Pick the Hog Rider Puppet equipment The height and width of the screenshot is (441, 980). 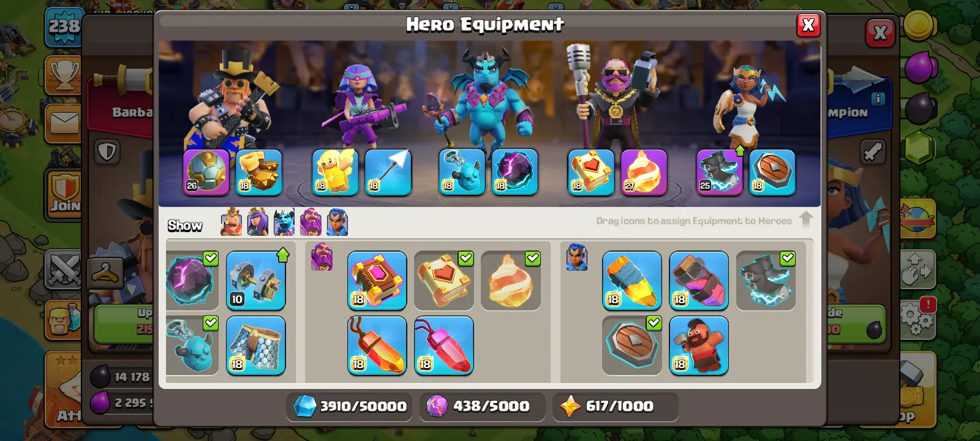tap(699, 345)
